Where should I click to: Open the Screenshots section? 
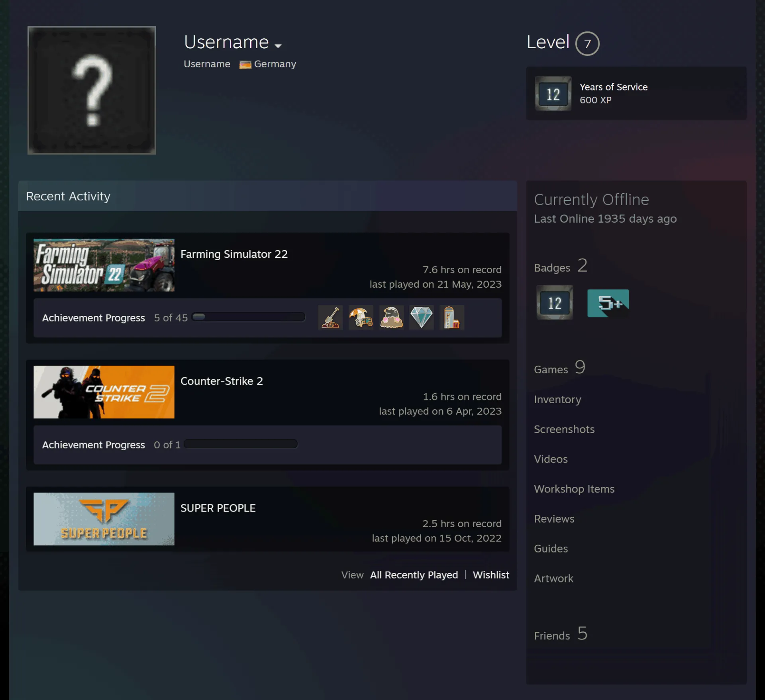pyautogui.click(x=564, y=429)
